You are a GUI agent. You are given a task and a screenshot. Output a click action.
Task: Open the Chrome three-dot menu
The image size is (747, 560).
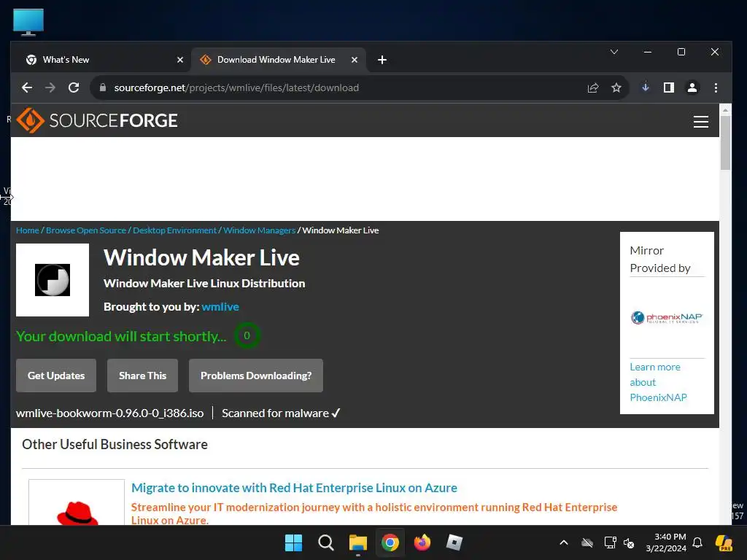point(716,87)
